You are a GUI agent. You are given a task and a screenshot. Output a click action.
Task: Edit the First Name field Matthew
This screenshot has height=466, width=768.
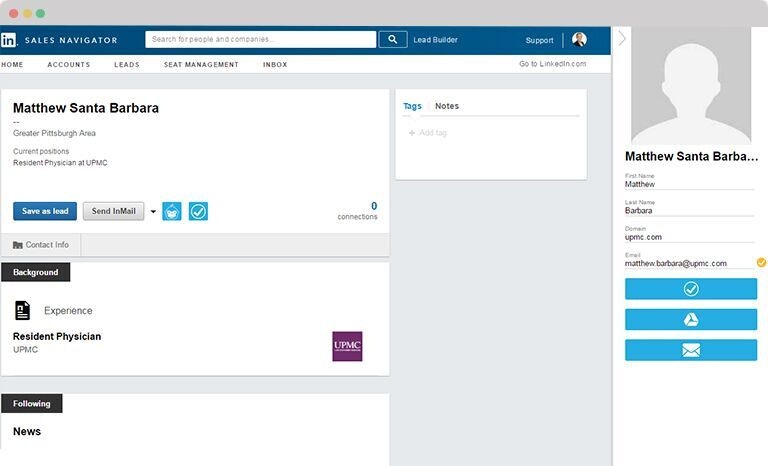(x=689, y=185)
